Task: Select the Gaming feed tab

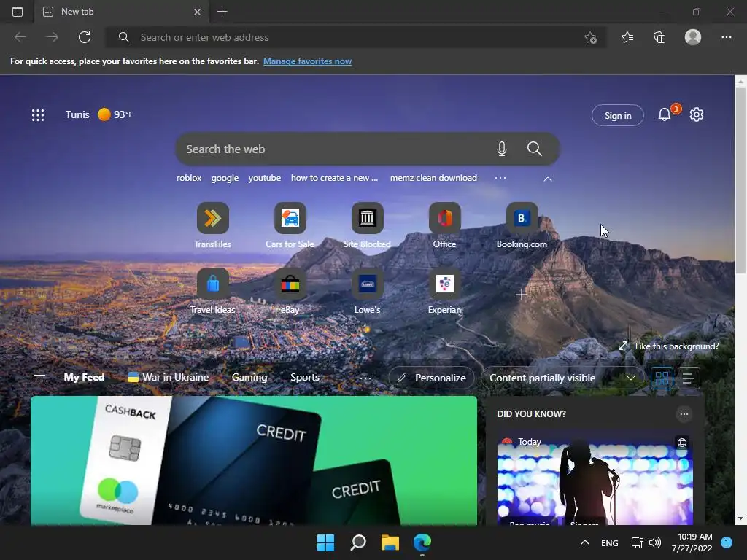Action: coord(249,377)
